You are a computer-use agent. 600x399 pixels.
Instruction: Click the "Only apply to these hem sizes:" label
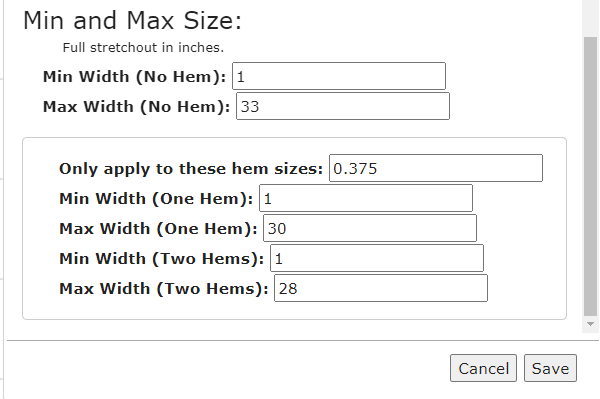[x=191, y=169]
